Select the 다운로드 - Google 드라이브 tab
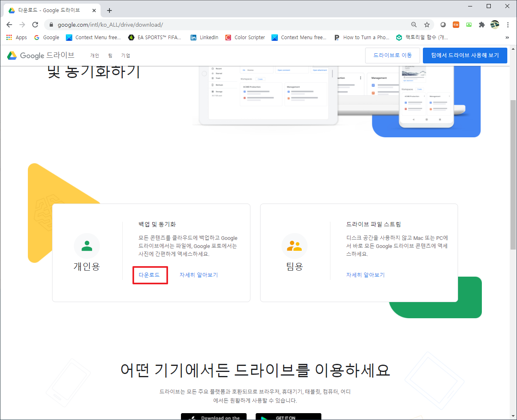Image resolution: width=517 pixels, height=420 pixels. (x=52, y=10)
